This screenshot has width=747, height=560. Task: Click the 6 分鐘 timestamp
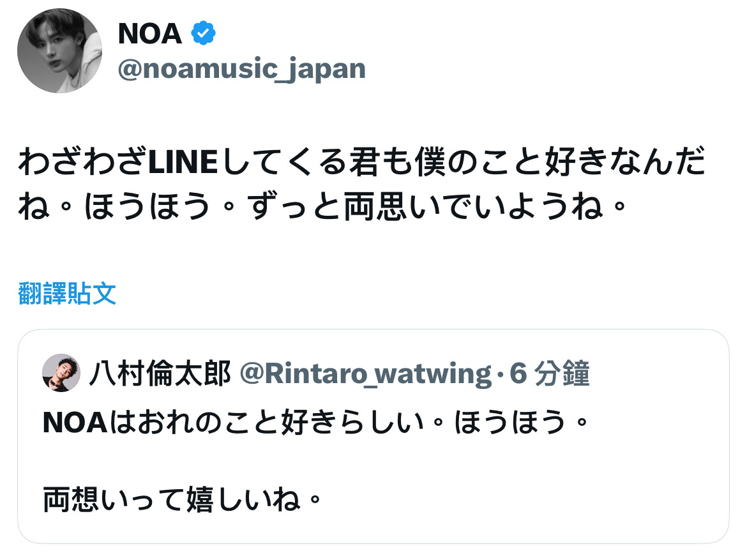pyautogui.click(x=549, y=373)
